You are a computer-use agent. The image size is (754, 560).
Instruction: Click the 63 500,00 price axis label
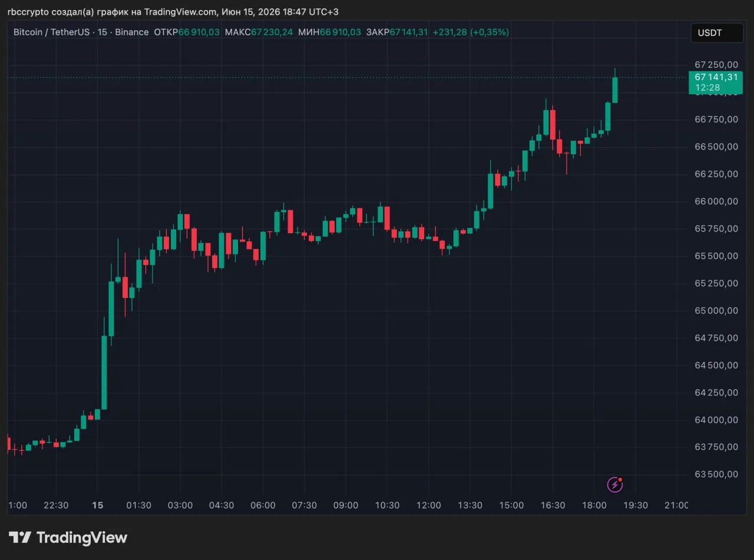[x=716, y=475]
